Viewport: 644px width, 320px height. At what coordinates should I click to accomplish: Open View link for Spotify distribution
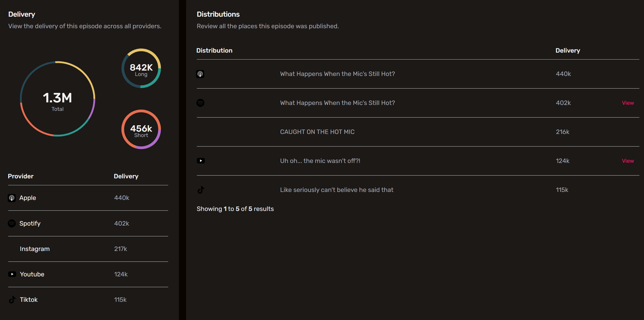628,103
